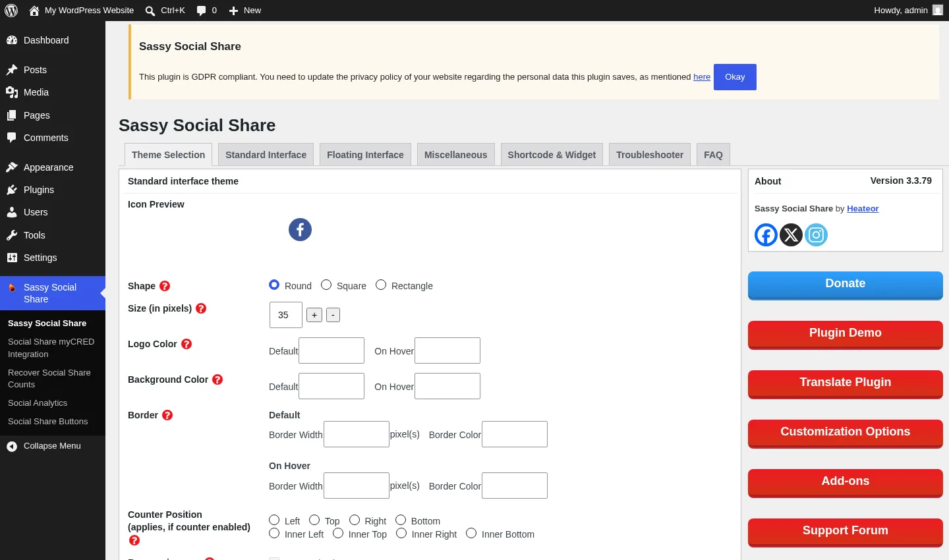Set counter position to Top

coord(314,520)
